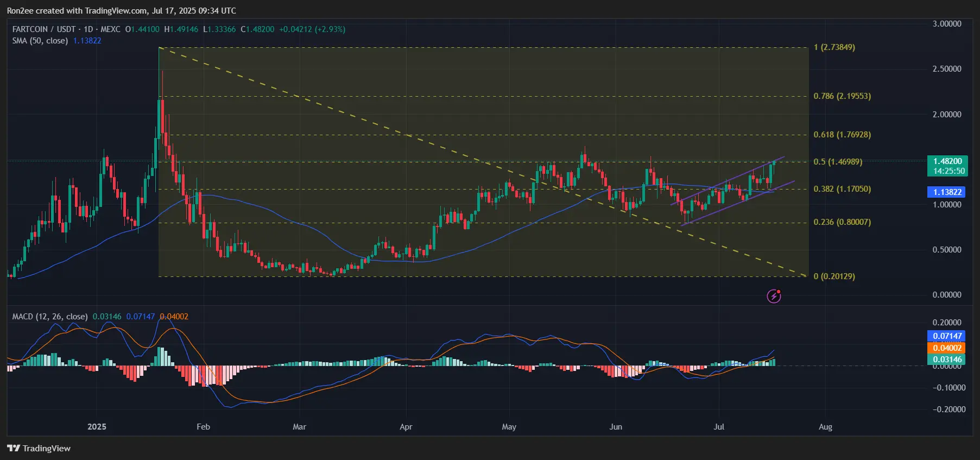The height and width of the screenshot is (460, 980).
Task: Click the Apr label on time axis
Action: click(406, 427)
